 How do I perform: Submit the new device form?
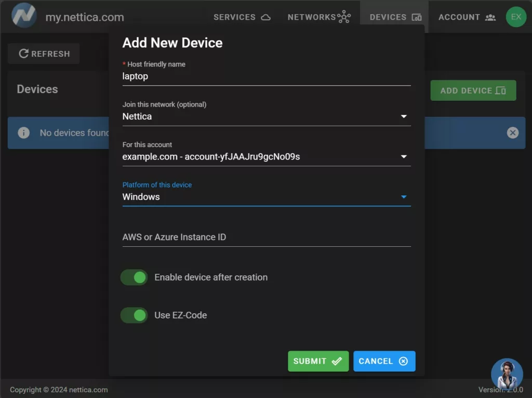(x=318, y=361)
